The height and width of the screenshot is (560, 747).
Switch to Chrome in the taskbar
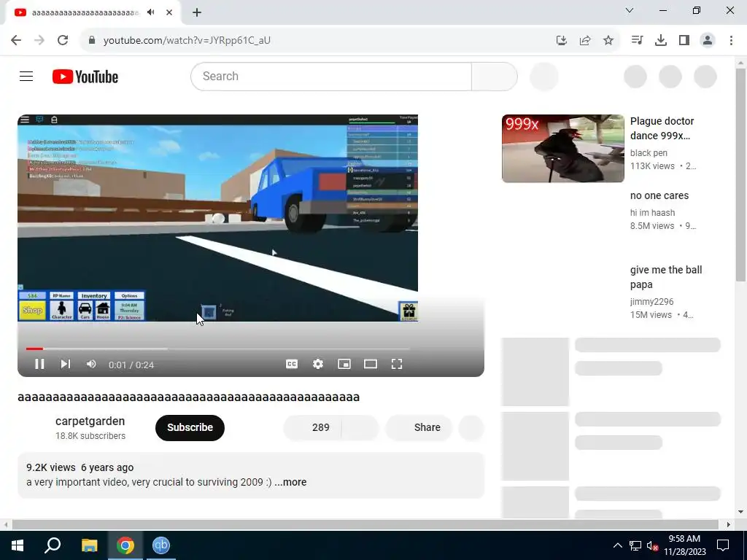pos(125,545)
